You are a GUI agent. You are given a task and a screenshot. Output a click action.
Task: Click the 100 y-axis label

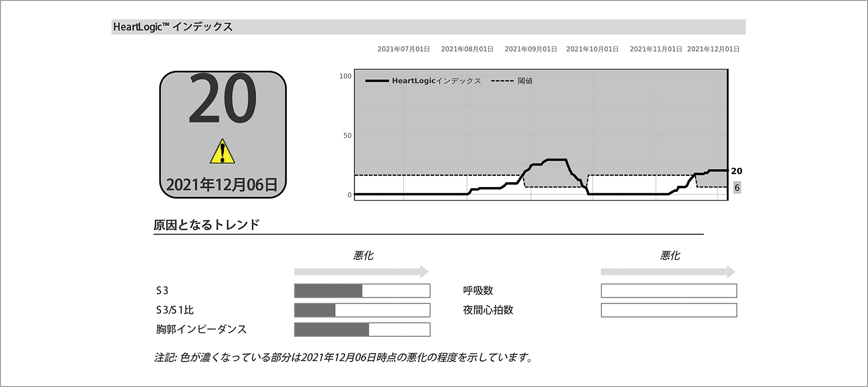(x=345, y=76)
